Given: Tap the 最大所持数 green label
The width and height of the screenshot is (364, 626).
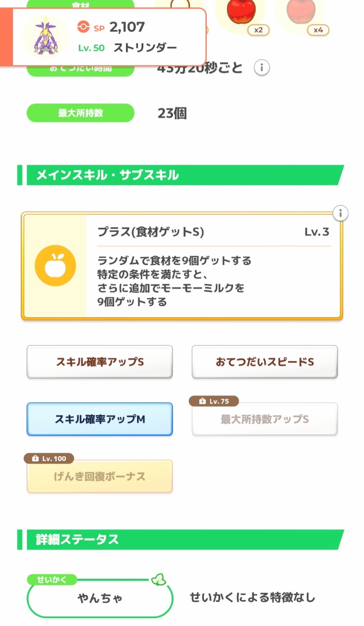Looking at the screenshot, I should (x=80, y=113).
